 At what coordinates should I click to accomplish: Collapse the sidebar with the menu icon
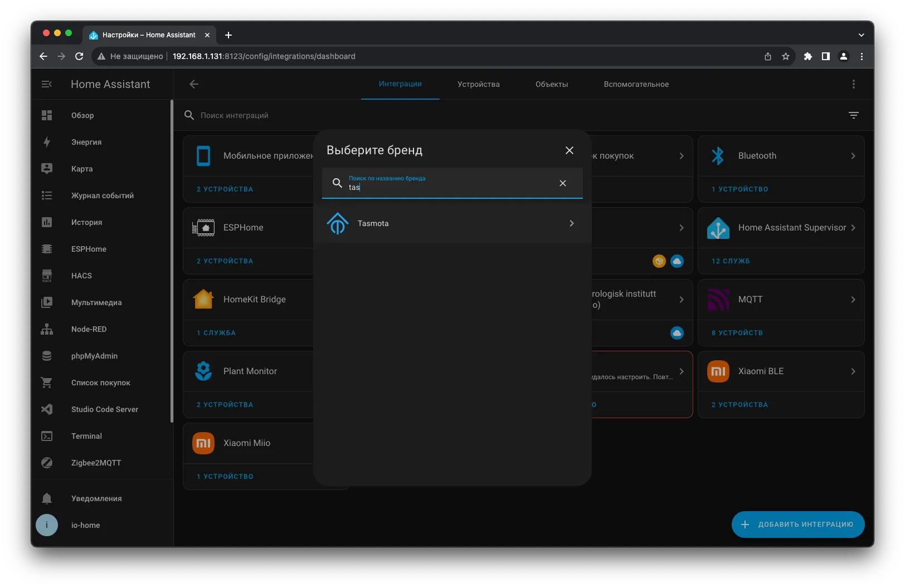[47, 84]
